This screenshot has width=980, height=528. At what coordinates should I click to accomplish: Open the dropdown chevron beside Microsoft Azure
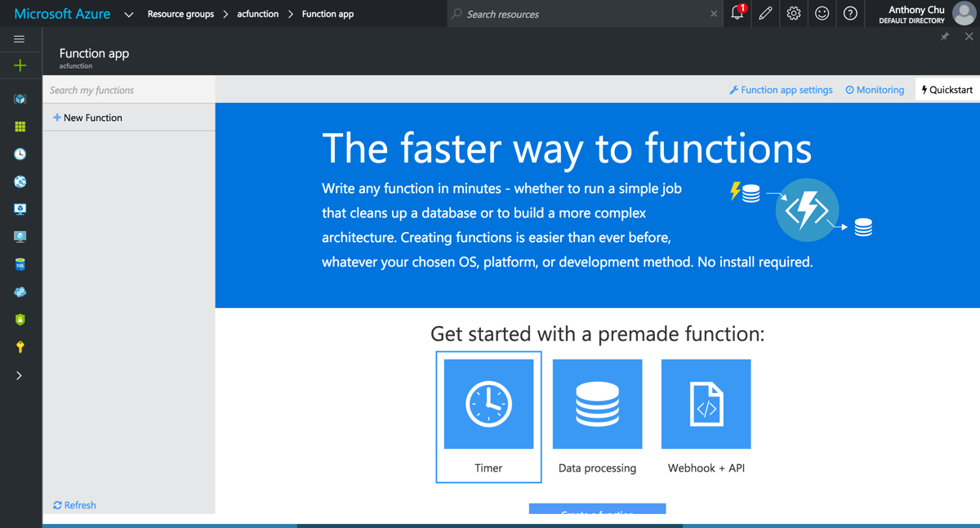click(x=129, y=15)
